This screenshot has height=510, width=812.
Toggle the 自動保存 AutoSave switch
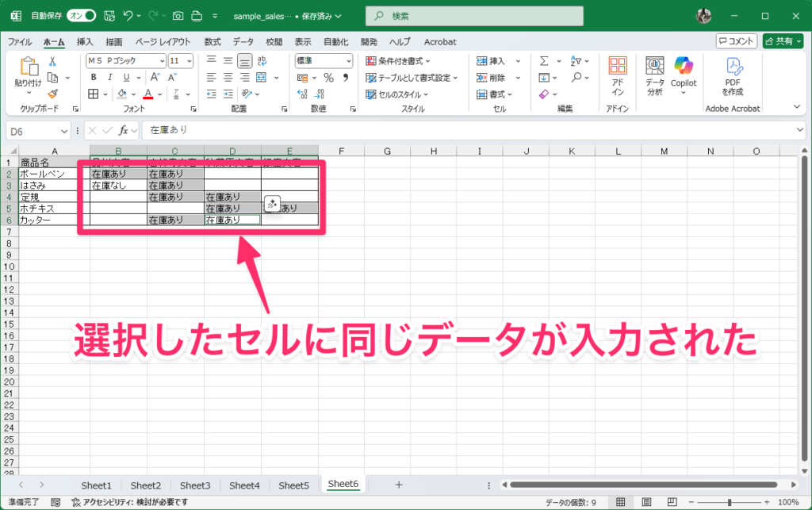pos(81,15)
